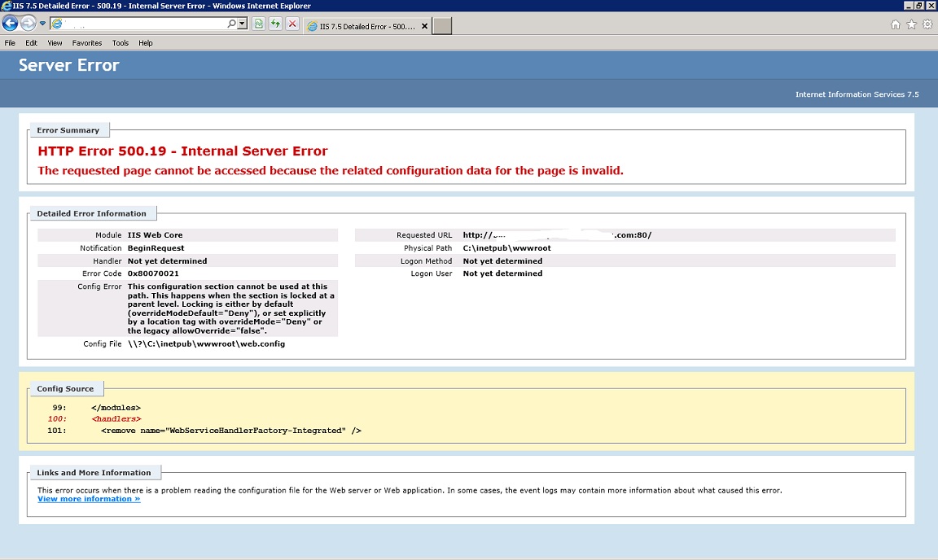Image resolution: width=938 pixels, height=560 pixels.
Task: Click the BeginRequest notification value
Action: coord(156,248)
